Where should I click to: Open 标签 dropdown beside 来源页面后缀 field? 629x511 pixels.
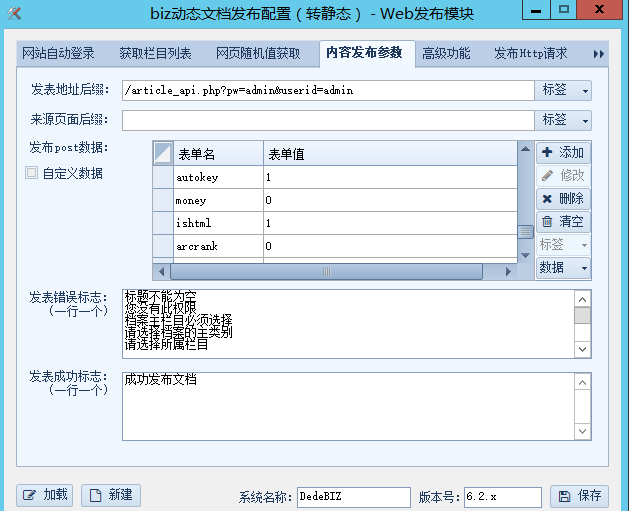563,120
